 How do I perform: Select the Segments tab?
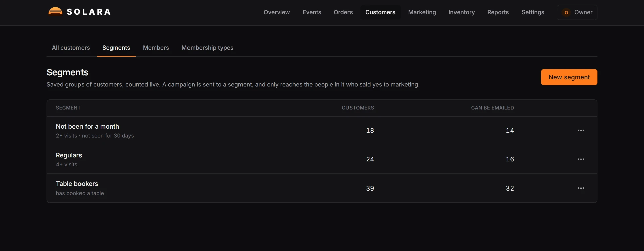(x=116, y=48)
